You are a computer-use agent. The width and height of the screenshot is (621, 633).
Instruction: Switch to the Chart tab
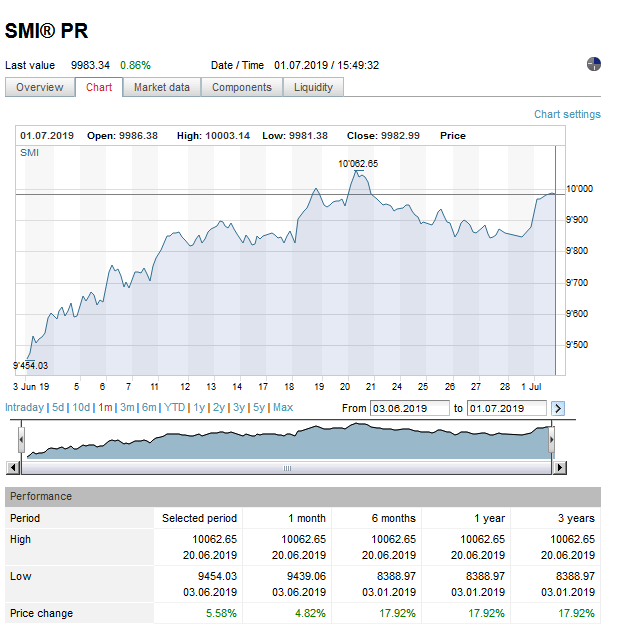click(99, 87)
